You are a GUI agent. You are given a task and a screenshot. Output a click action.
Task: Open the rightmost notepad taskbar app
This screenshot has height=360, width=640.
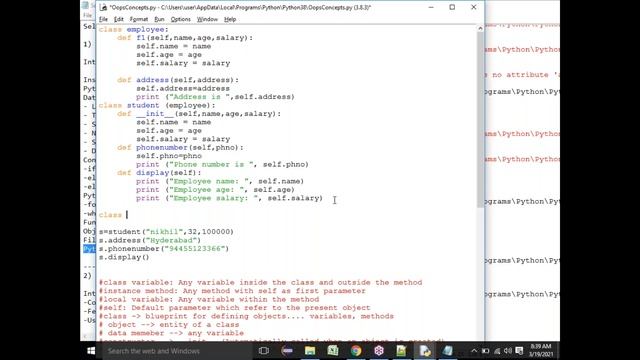447,351
